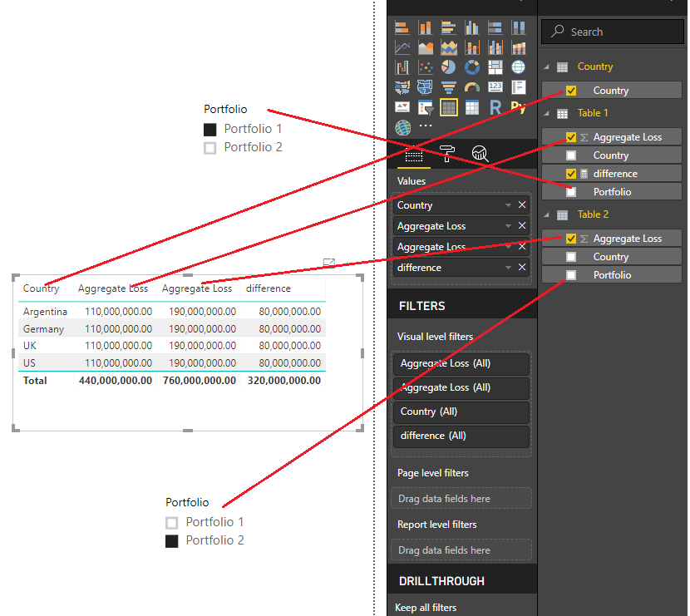Select Portfolio 1 in the lower slicer

pyautogui.click(x=171, y=523)
